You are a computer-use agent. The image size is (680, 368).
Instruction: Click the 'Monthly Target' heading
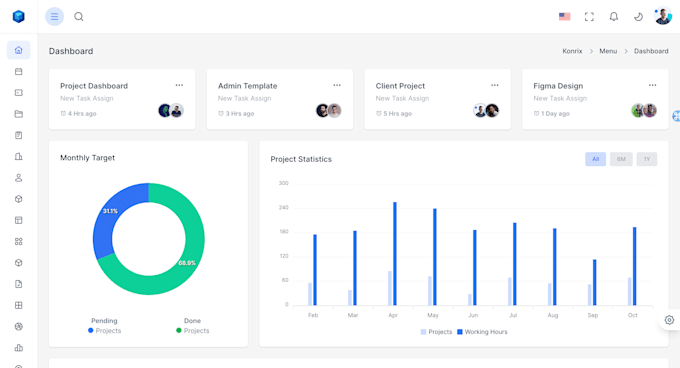click(x=88, y=158)
